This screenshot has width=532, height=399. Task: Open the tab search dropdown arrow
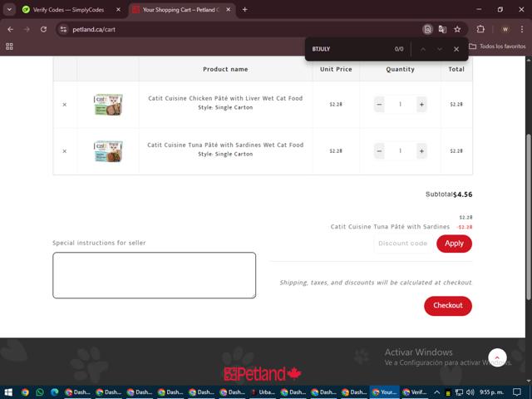coord(9,10)
